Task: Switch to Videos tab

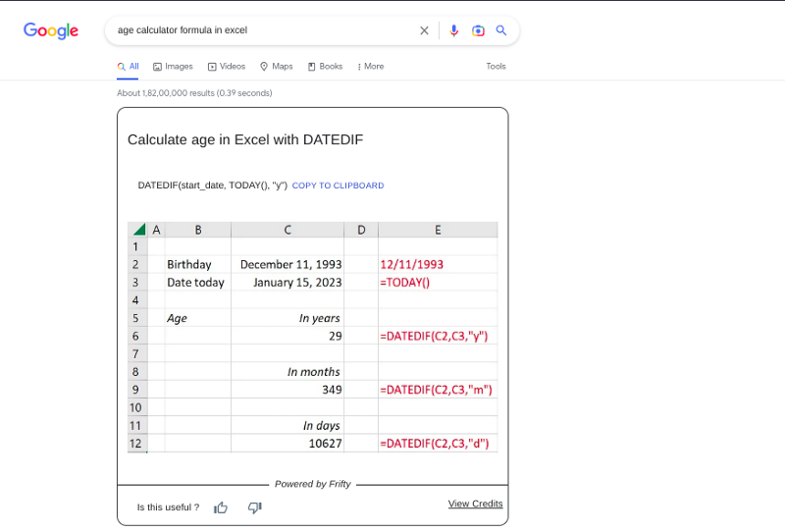Action: tap(227, 66)
